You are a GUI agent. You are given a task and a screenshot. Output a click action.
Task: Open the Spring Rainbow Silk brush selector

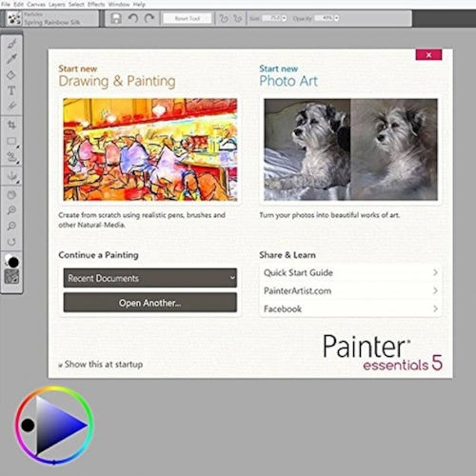[51, 18]
